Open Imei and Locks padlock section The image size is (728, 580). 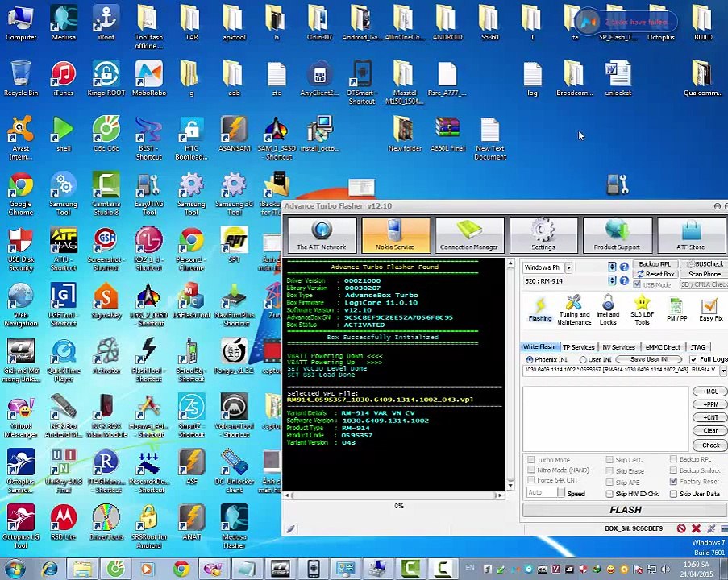[x=608, y=309]
